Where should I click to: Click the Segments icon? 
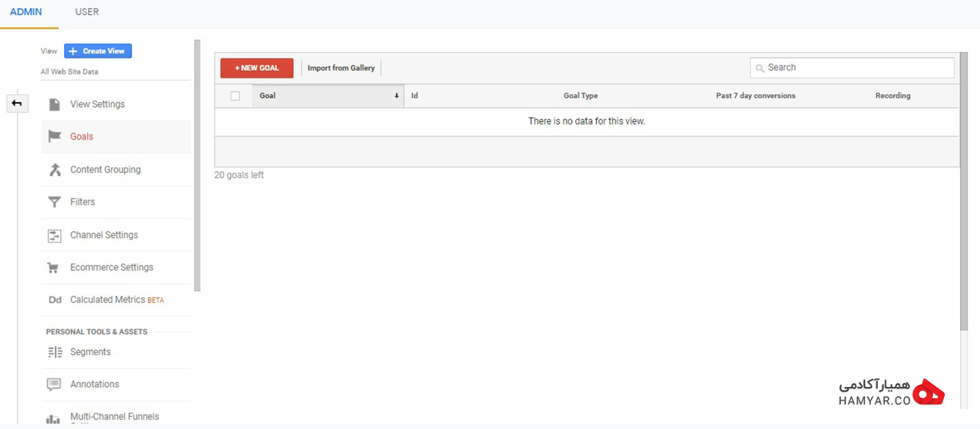(x=55, y=352)
